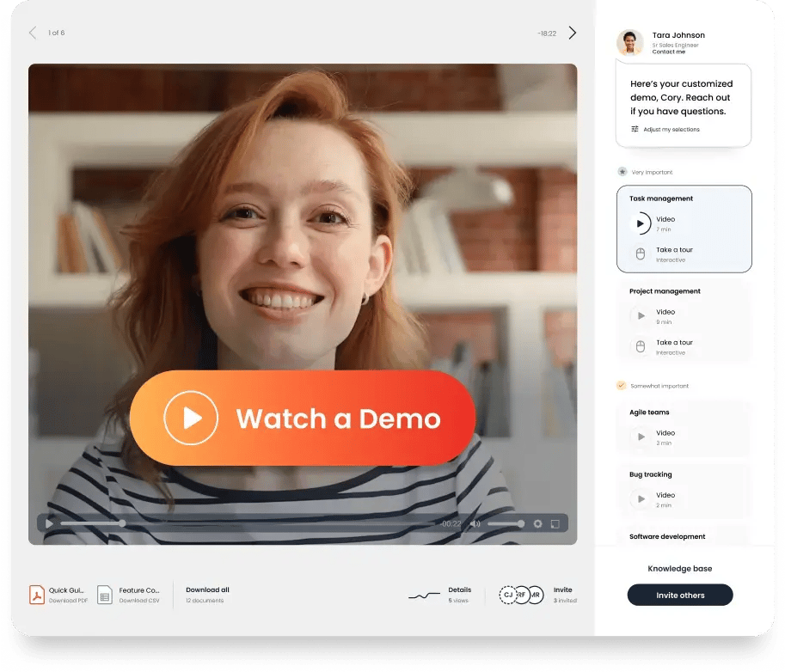Play the Agile teams video
The width and height of the screenshot is (785, 672).
pyautogui.click(x=641, y=437)
